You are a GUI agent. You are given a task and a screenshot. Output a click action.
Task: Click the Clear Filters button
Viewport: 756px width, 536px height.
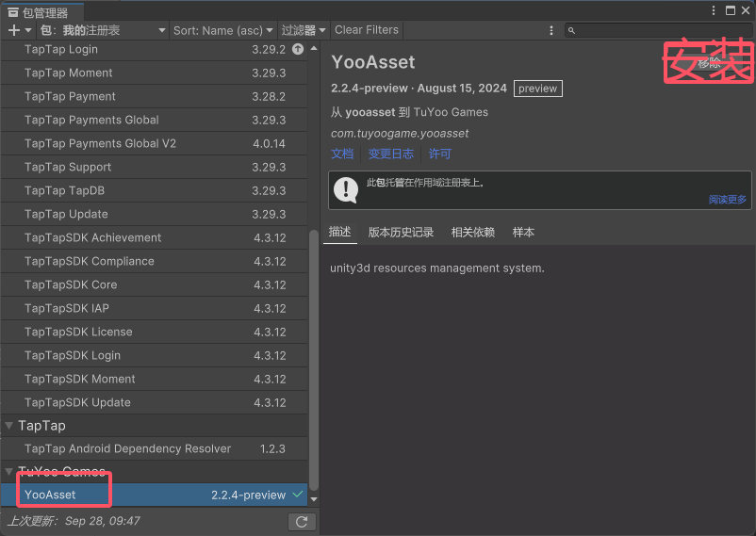[367, 30]
